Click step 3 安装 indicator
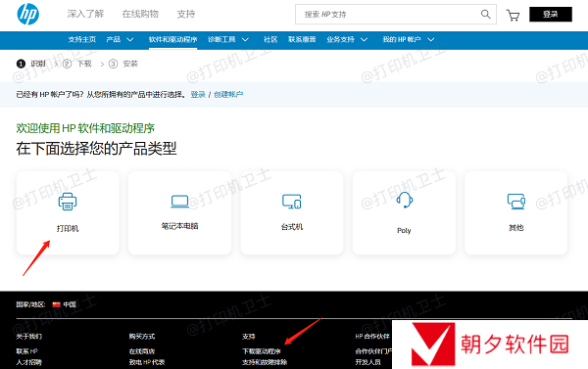588x369 pixels. click(123, 64)
